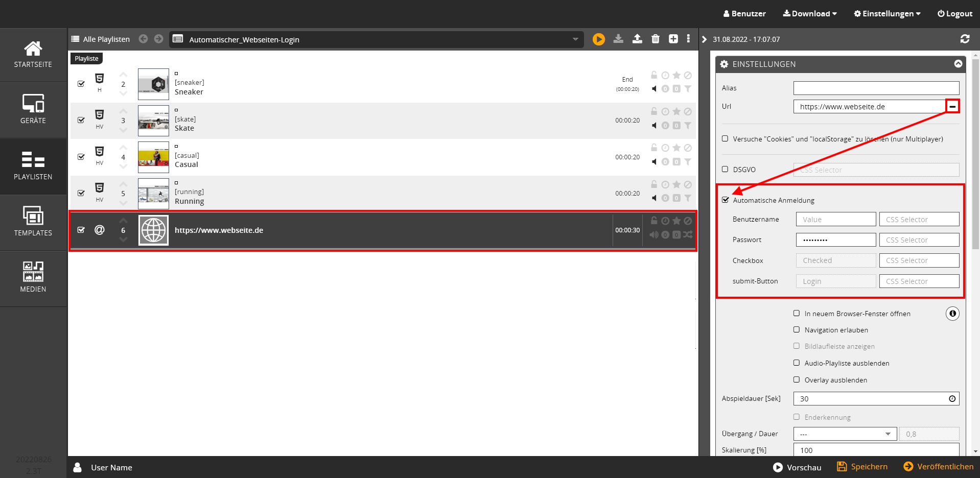Click the add item plus icon

click(x=673, y=39)
